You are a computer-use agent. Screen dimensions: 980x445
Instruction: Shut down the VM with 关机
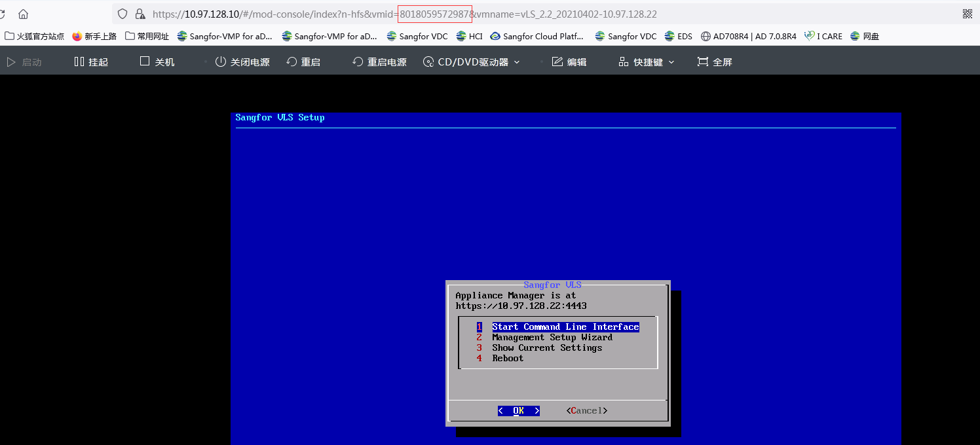[157, 62]
